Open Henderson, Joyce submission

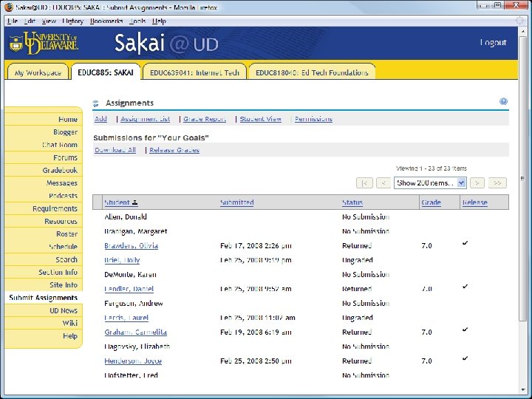133,361
